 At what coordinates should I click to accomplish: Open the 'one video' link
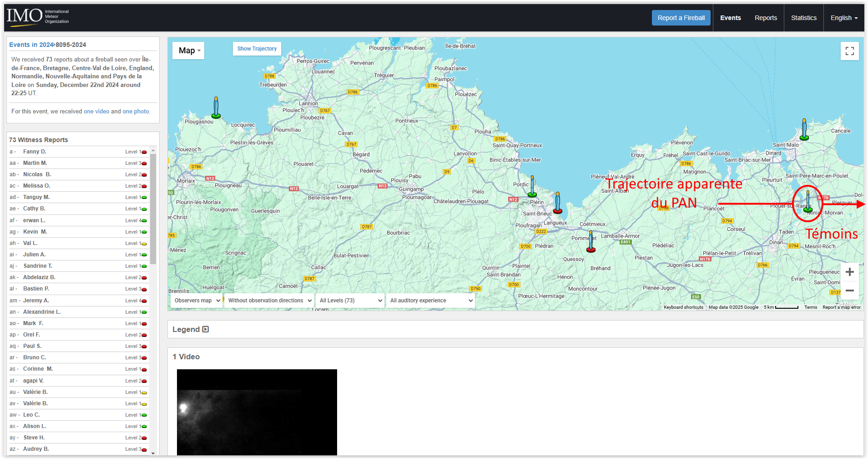(x=96, y=111)
